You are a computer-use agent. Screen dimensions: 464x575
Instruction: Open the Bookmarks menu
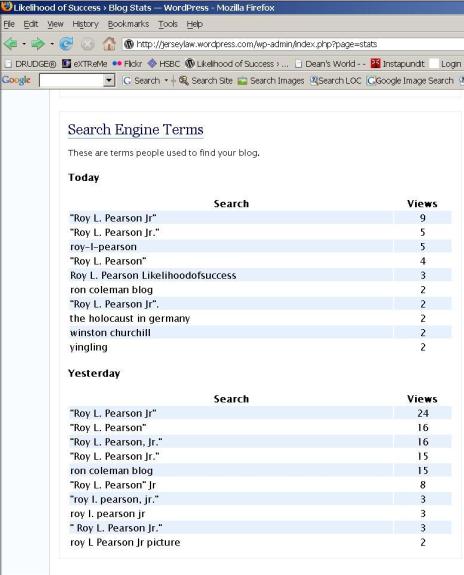(x=128, y=24)
